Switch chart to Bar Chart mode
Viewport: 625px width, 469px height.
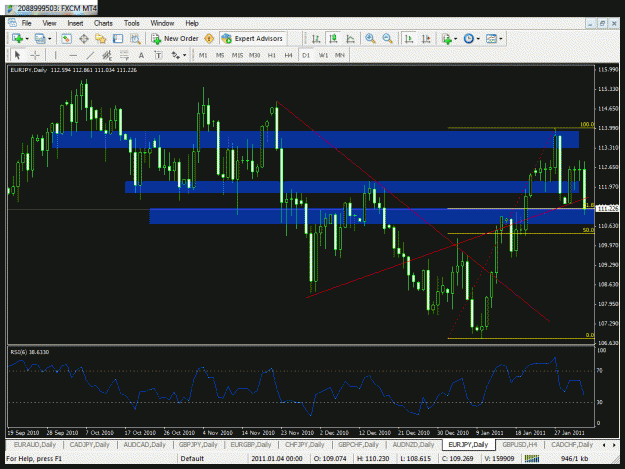point(316,39)
